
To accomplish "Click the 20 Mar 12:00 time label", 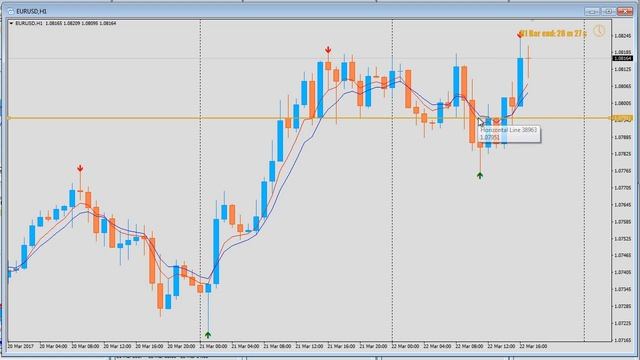I will click(117, 346).
